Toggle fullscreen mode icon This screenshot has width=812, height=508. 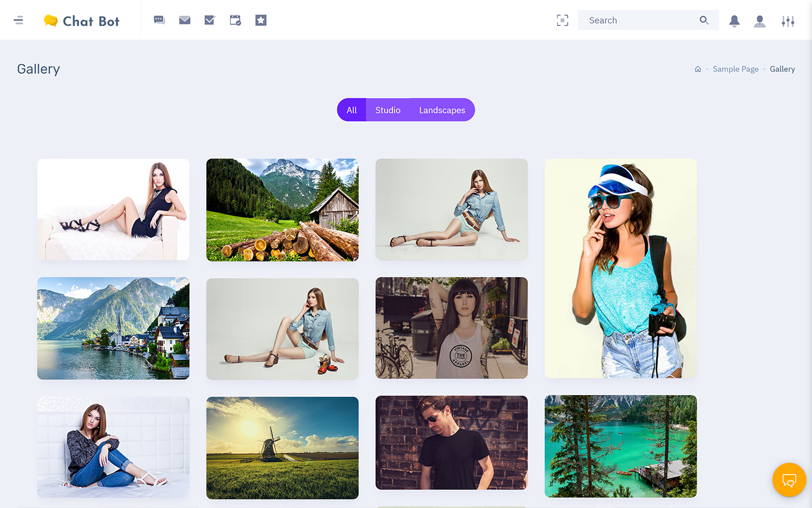click(562, 20)
